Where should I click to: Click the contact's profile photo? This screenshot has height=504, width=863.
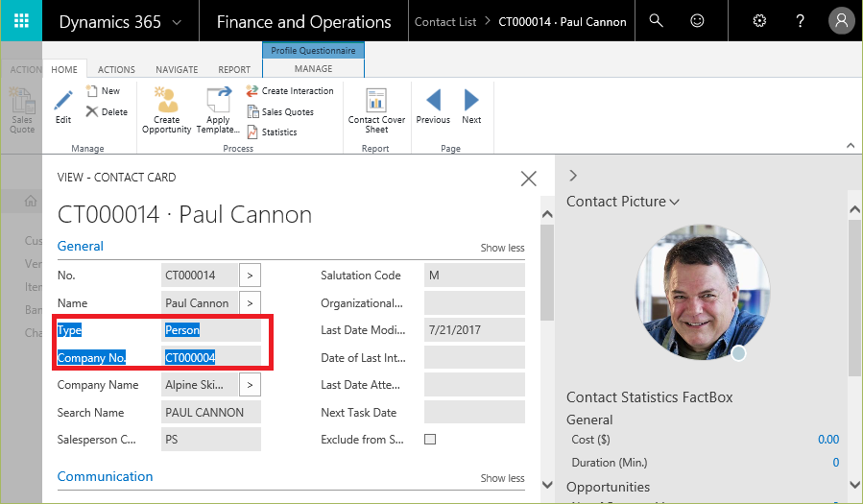click(703, 292)
